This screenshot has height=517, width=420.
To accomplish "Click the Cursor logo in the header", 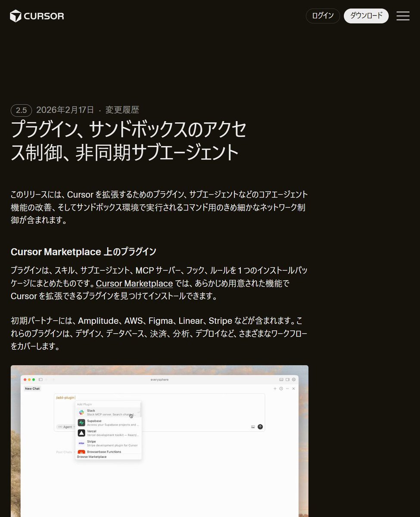I will (x=37, y=16).
